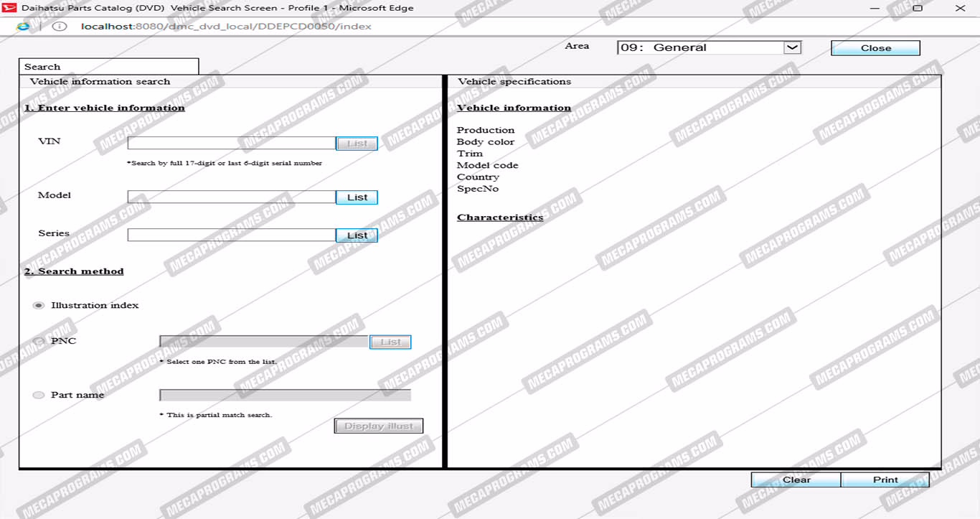Click the 'This is partial match search' note
The height and width of the screenshot is (519, 980).
[216, 415]
